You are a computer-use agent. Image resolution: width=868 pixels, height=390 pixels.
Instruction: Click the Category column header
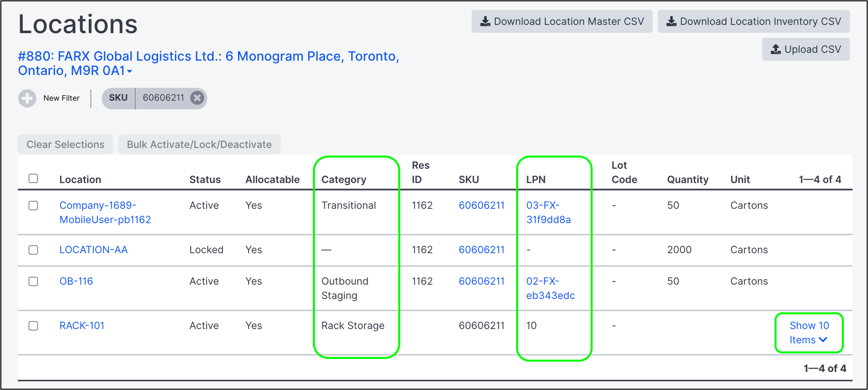(x=344, y=179)
